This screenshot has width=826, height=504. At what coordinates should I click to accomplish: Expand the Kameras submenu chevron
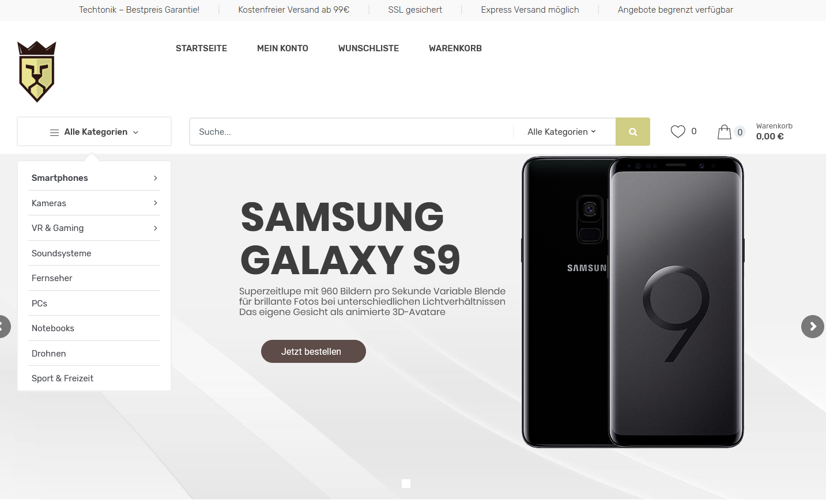pyautogui.click(x=156, y=203)
